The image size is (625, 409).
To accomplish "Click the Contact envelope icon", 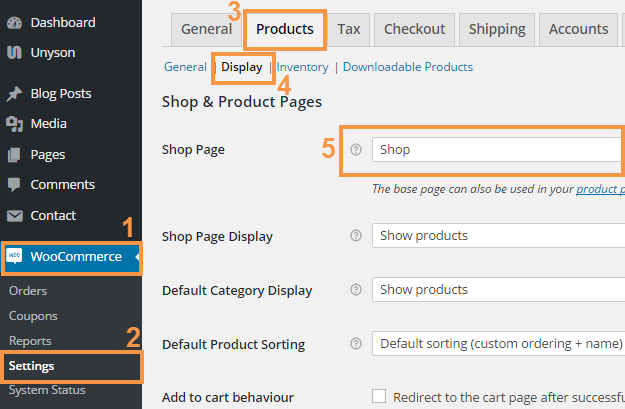I will tap(15, 216).
